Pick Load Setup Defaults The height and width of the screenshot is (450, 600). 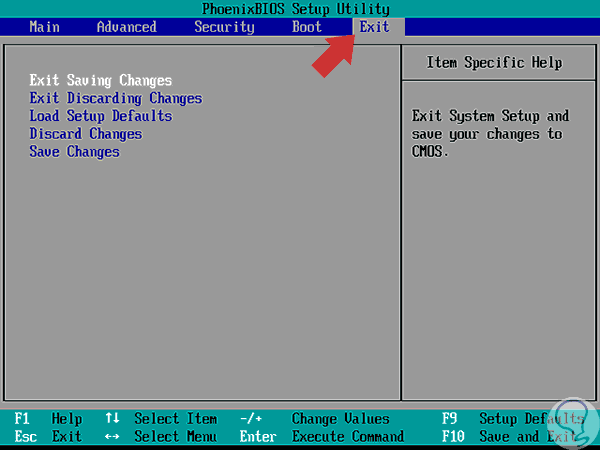101,116
